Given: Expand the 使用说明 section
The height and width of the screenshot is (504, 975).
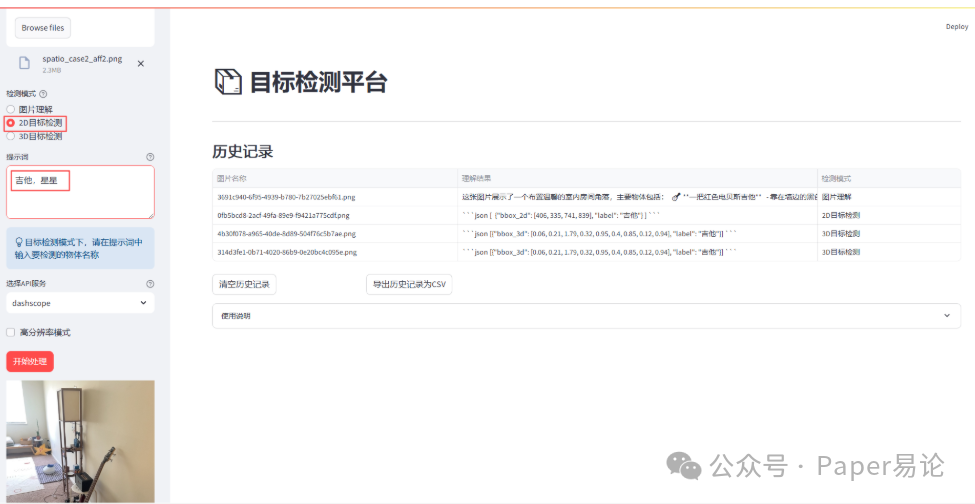Looking at the screenshot, I should 586,316.
